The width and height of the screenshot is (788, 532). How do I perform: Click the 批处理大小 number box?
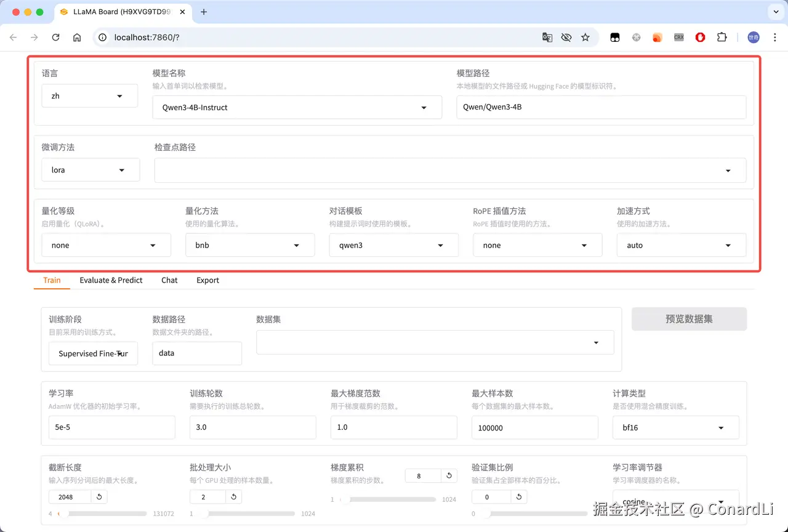coord(208,497)
